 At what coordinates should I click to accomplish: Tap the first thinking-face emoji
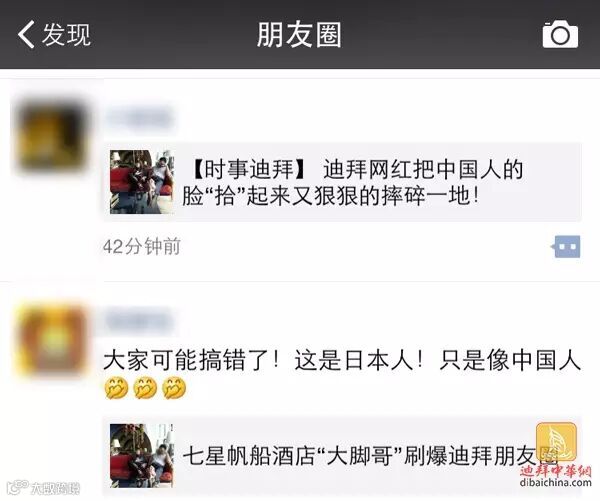pyautogui.click(x=116, y=388)
